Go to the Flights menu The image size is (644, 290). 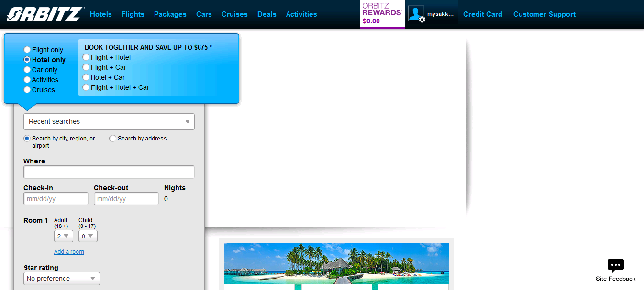(x=133, y=14)
